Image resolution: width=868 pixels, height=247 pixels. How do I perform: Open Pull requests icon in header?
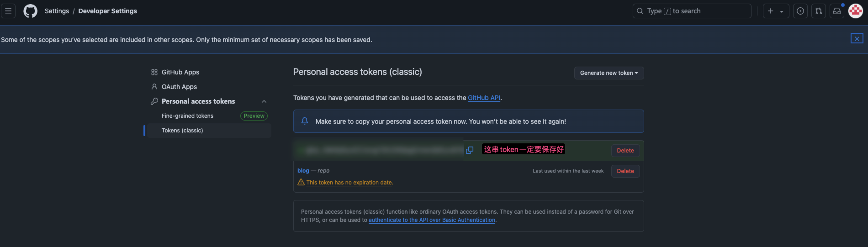(x=819, y=11)
